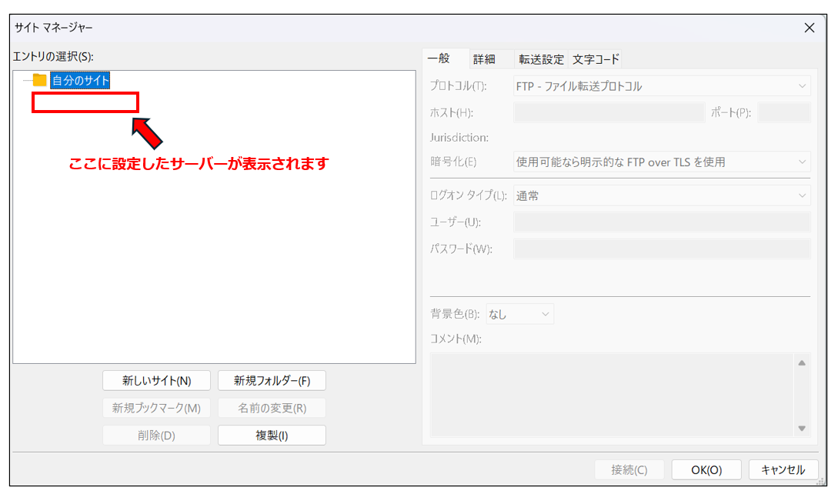This screenshot has width=838, height=504.
Task: Close the サイト マネージャー dialog
Action: tap(809, 28)
